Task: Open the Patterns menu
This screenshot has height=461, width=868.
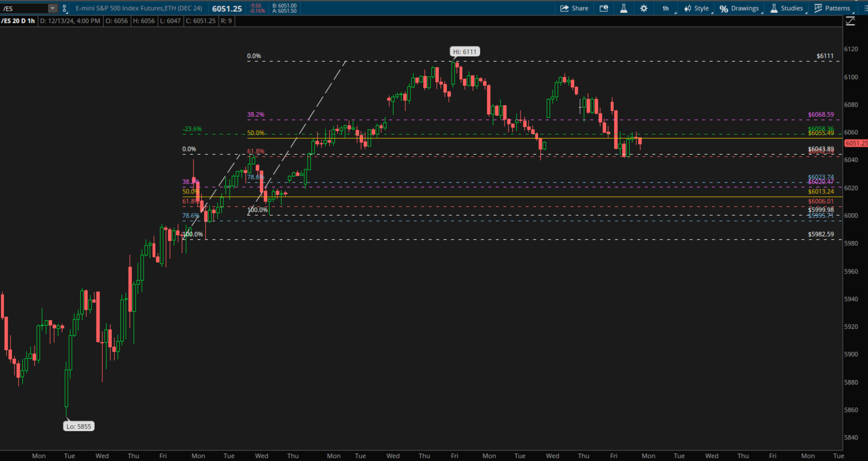Action: (x=837, y=8)
